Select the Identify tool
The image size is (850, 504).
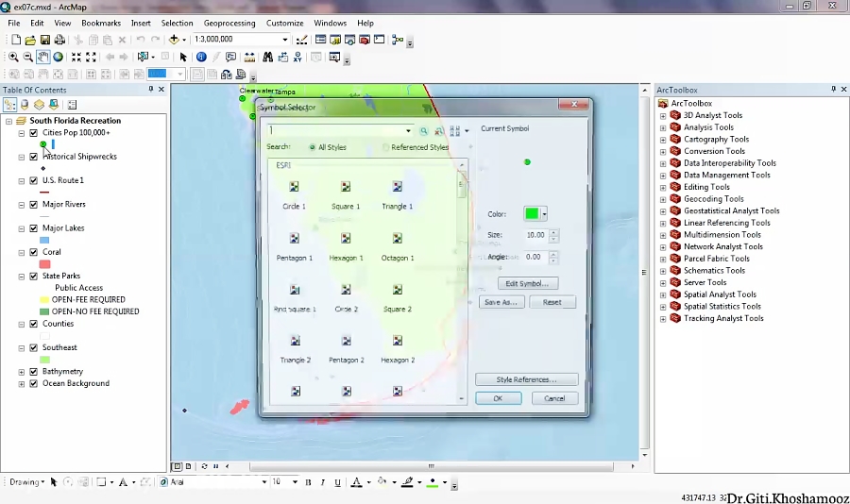click(201, 57)
